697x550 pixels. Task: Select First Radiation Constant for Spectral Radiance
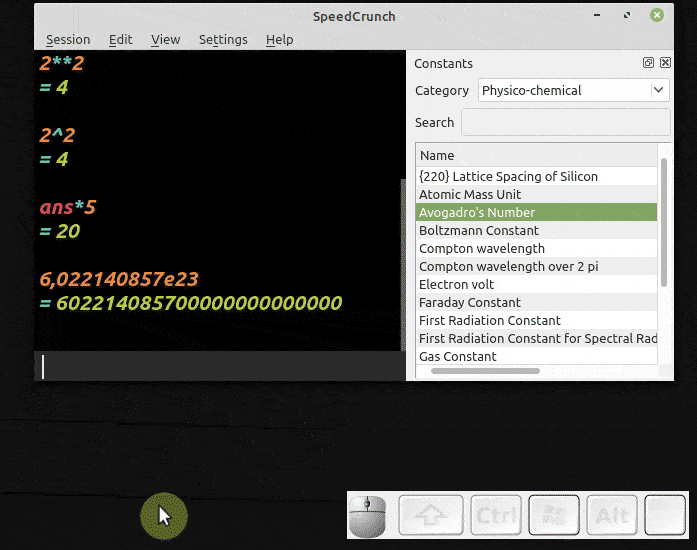[x=537, y=338]
